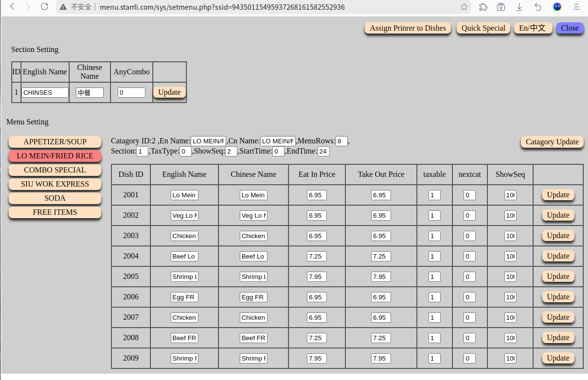Update dish 2004 row
Viewport: 588px width, 380px height.
pyautogui.click(x=558, y=256)
